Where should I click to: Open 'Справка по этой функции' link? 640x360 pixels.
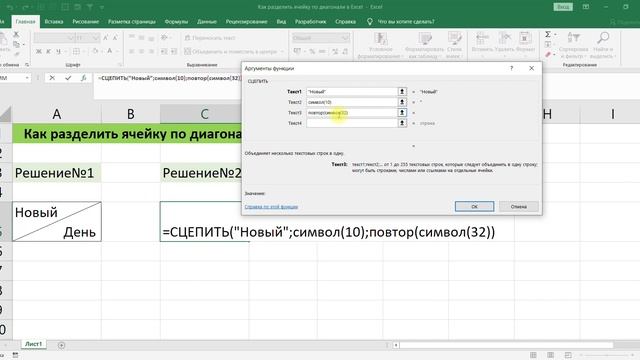tap(271, 207)
